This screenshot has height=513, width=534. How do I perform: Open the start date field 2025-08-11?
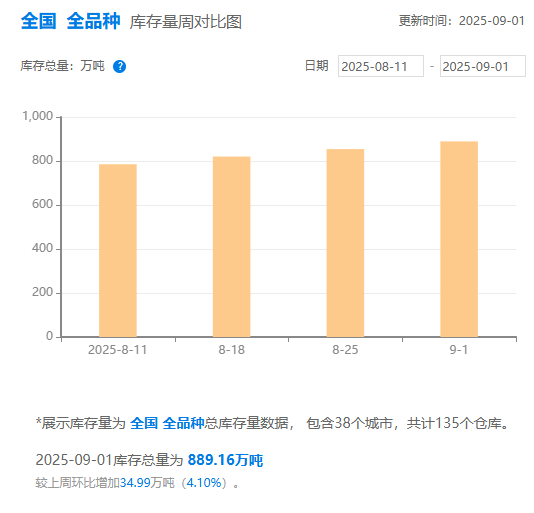coord(381,66)
